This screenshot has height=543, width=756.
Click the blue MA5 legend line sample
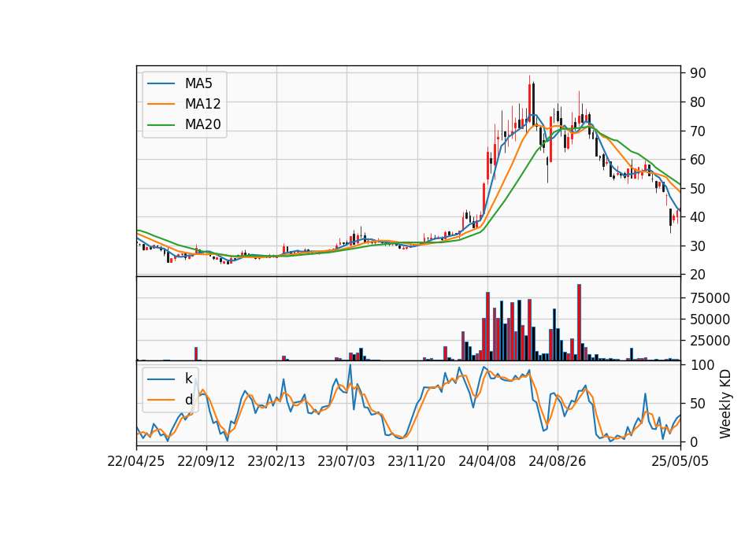[161, 83]
